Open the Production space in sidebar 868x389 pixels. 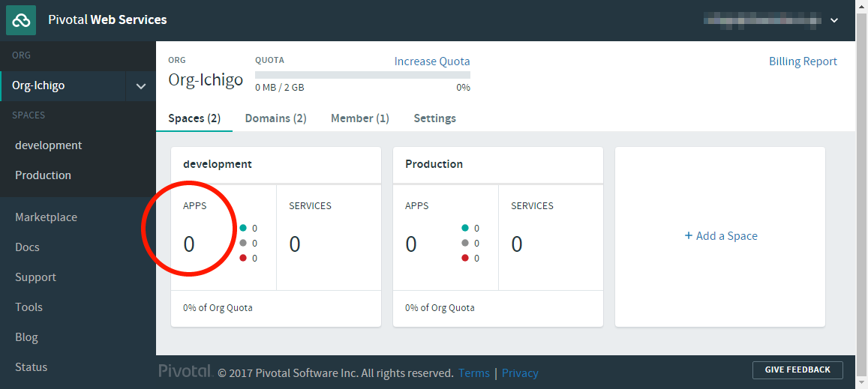click(x=44, y=175)
